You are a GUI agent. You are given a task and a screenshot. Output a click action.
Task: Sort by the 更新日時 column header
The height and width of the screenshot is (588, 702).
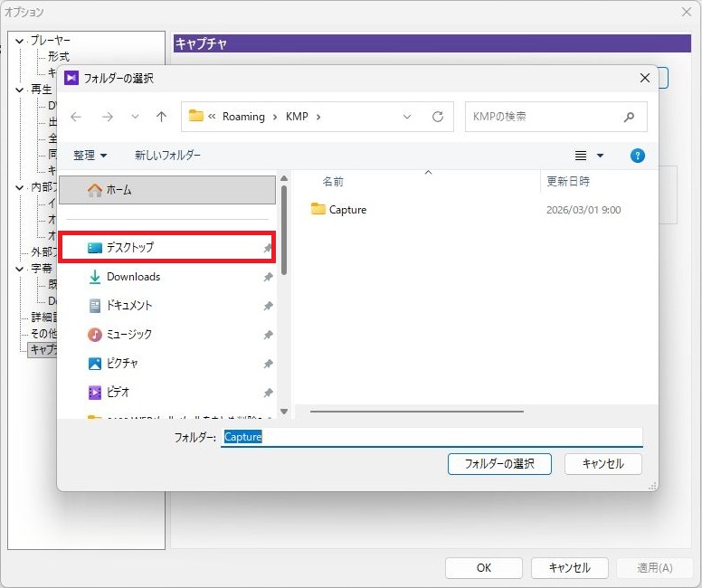pyautogui.click(x=568, y=182)
